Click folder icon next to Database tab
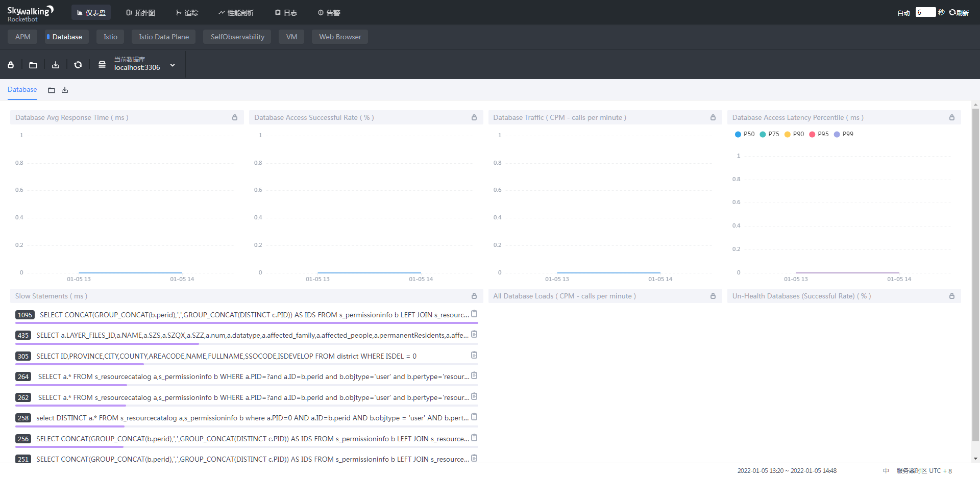This screenshot has height=478, width=980. [x=52, y=90]
